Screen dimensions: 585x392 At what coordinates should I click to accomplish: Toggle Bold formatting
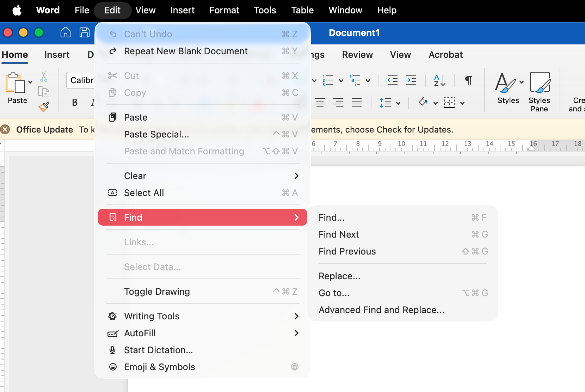pos(74,102)
